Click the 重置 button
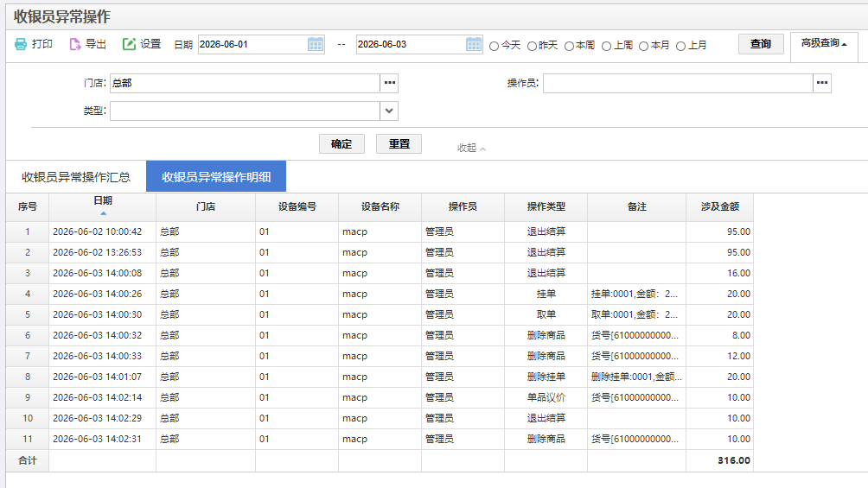The image size is (868, 488). point(399,144)
